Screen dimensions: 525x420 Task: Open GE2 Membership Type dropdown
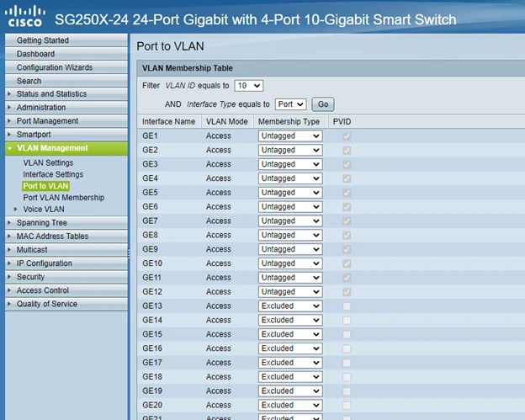tap(290, 150)
